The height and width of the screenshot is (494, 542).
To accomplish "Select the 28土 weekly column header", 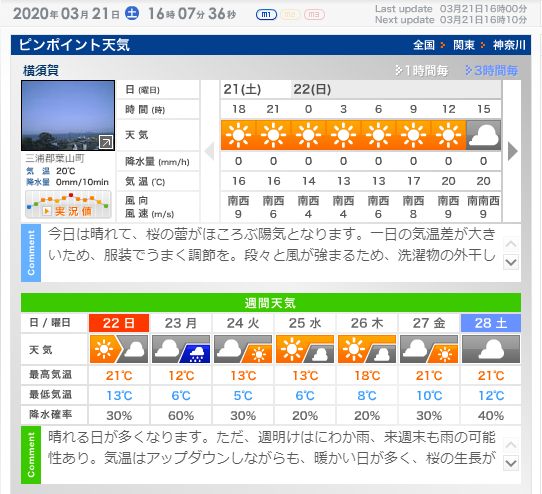I will click(491, 323).
